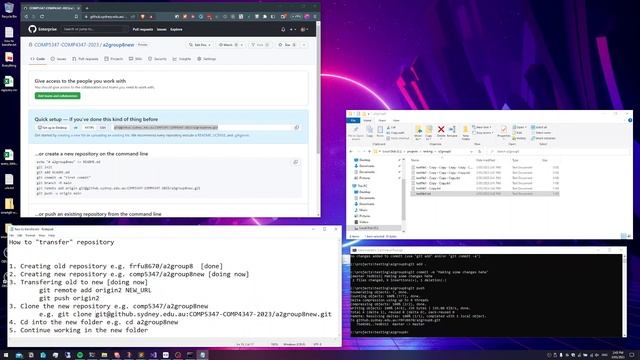Star the a2group8new repository
This screenshot has height=360, width=640.
tap(287, 45)
